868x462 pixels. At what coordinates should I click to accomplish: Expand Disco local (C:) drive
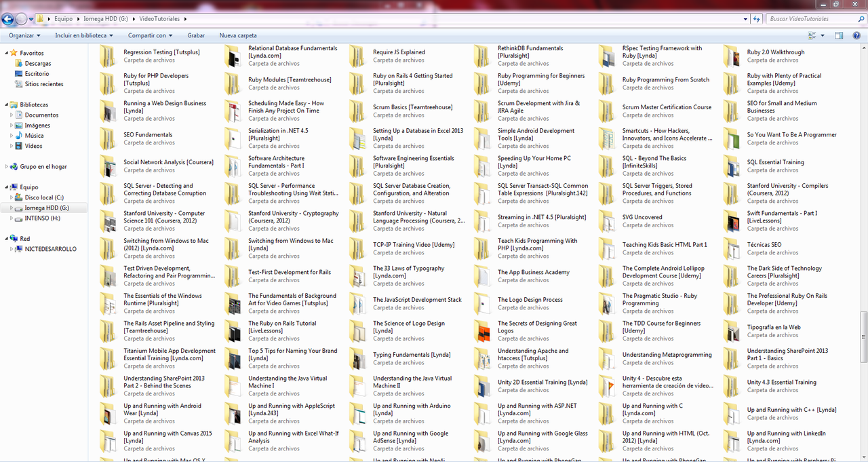[12, 197]
